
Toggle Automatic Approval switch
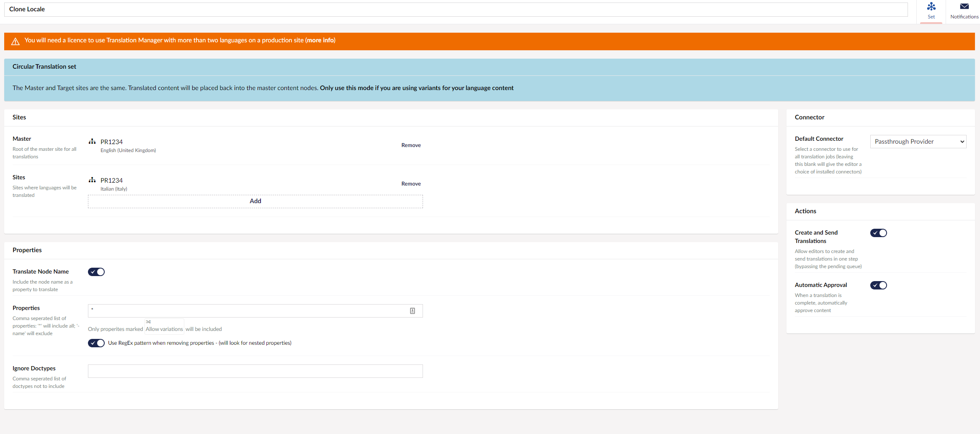(x=878, y=285)
